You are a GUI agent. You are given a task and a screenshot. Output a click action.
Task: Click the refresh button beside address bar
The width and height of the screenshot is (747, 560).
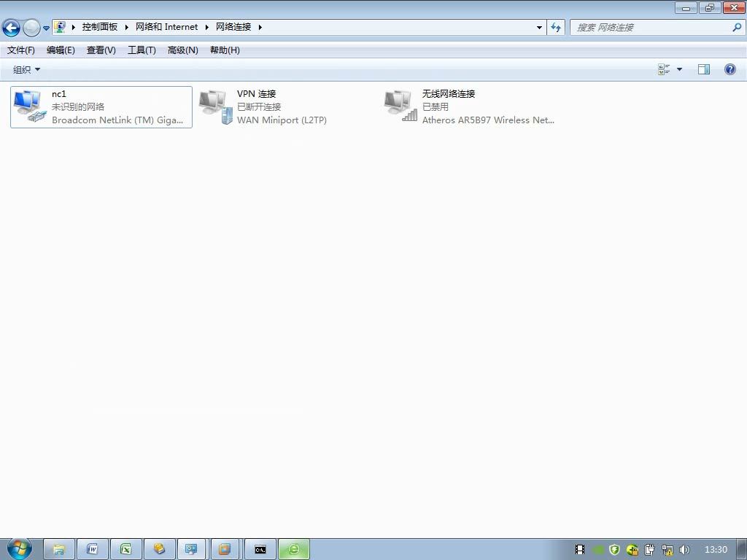555,28
